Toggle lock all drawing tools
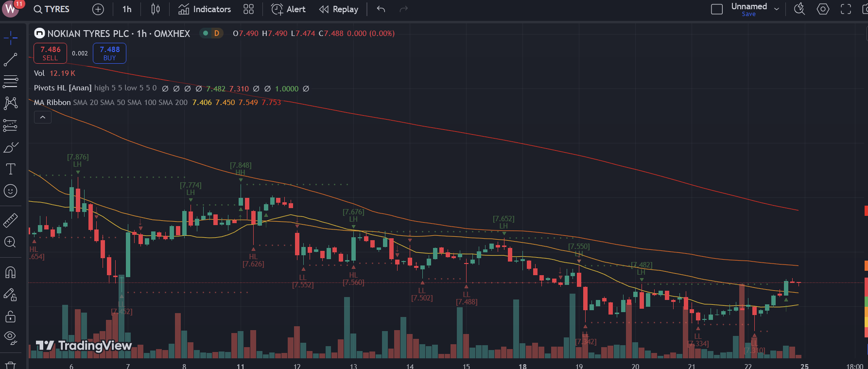 11,316
